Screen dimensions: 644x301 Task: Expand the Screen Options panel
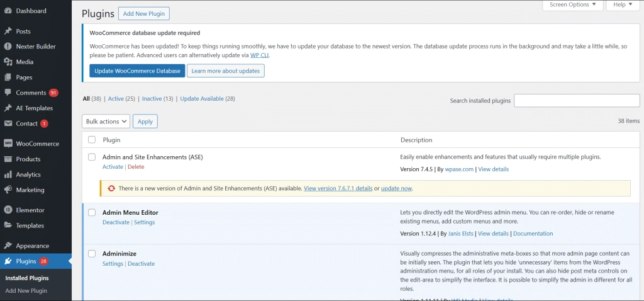(572, 5)
